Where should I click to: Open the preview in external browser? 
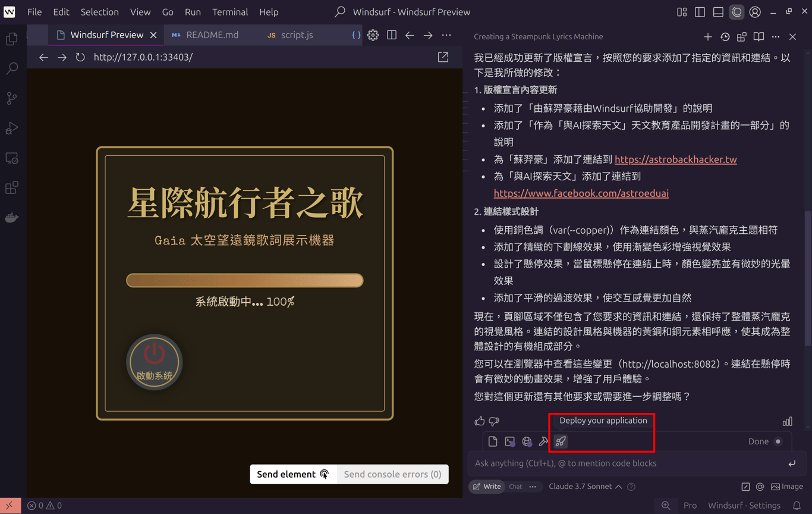(x=443, y=57)
